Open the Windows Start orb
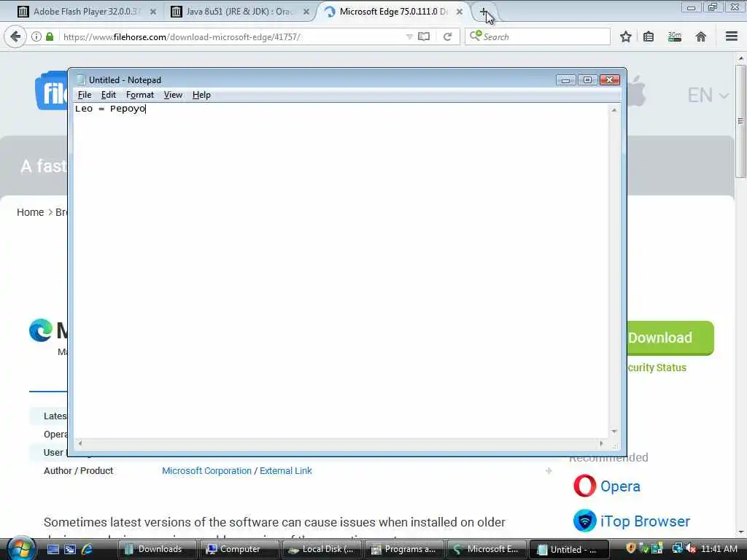Screen dimensions: 747x560 pyautogui.click(x=20, y=548)
